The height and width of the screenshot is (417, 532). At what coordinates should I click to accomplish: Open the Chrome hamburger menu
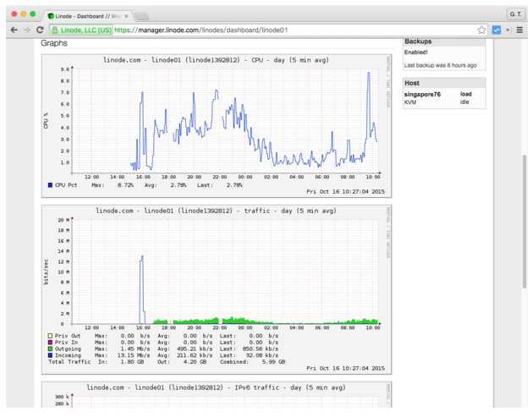tap(519, 30)
